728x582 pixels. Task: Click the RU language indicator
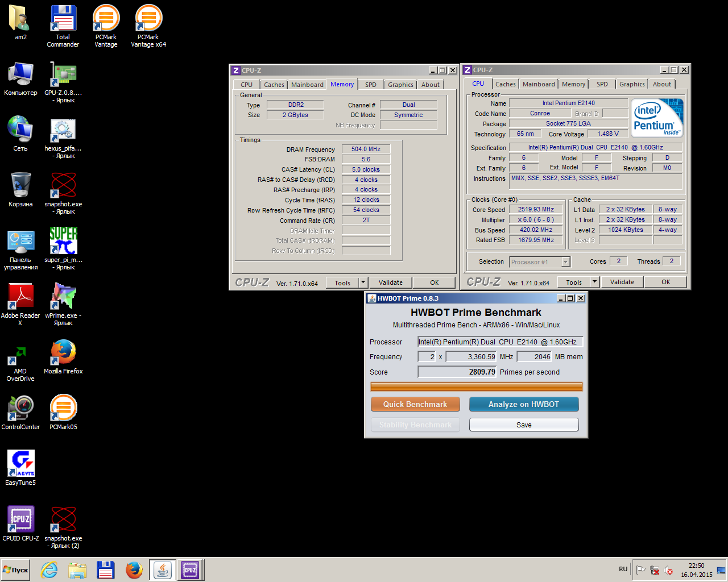tap(623, 569)
